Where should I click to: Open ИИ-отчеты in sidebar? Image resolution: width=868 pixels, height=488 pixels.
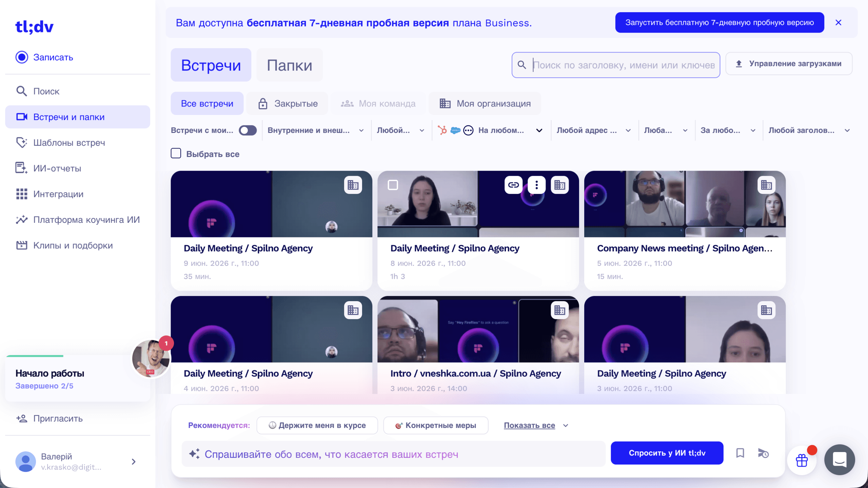[77, 168]
